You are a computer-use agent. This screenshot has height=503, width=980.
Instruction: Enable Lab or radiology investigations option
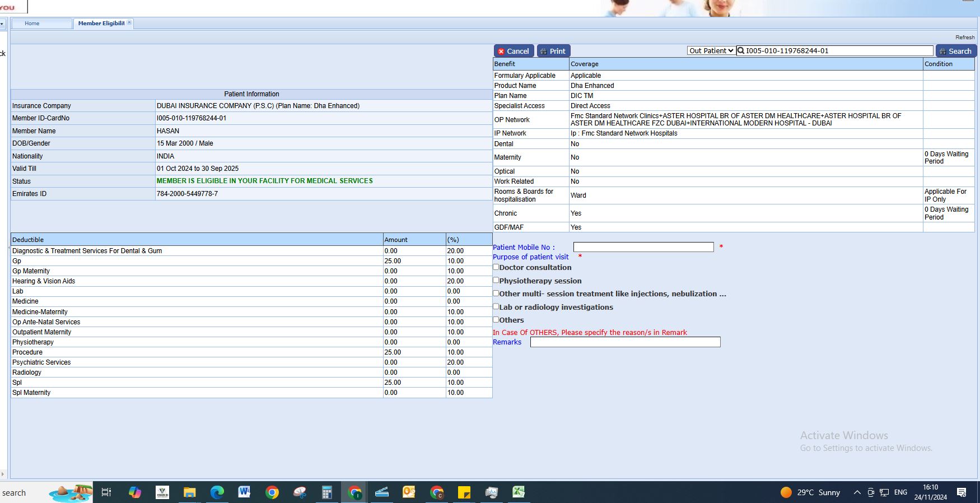(x=496, y=306)
